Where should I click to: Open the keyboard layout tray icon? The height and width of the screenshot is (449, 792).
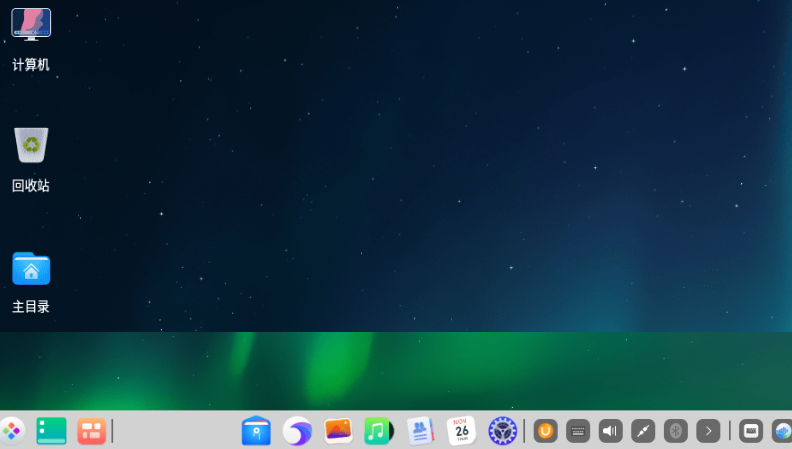pyautogui.click(x=578, y=431)
